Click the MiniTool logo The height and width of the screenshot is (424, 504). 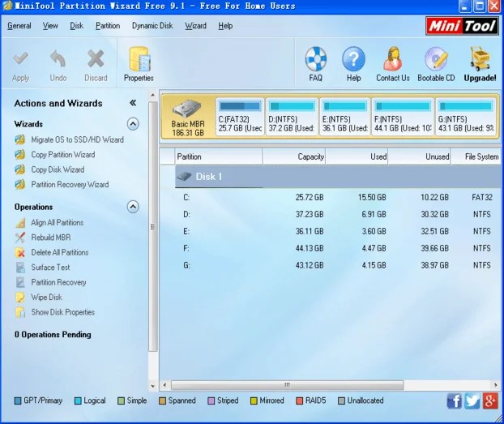[462, 26]
